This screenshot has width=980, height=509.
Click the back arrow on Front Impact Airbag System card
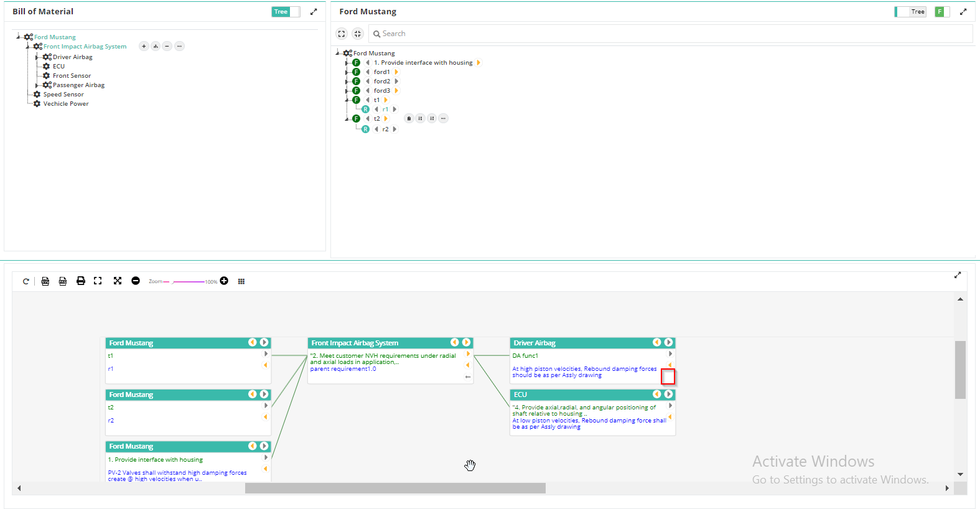tap(468, 377)
